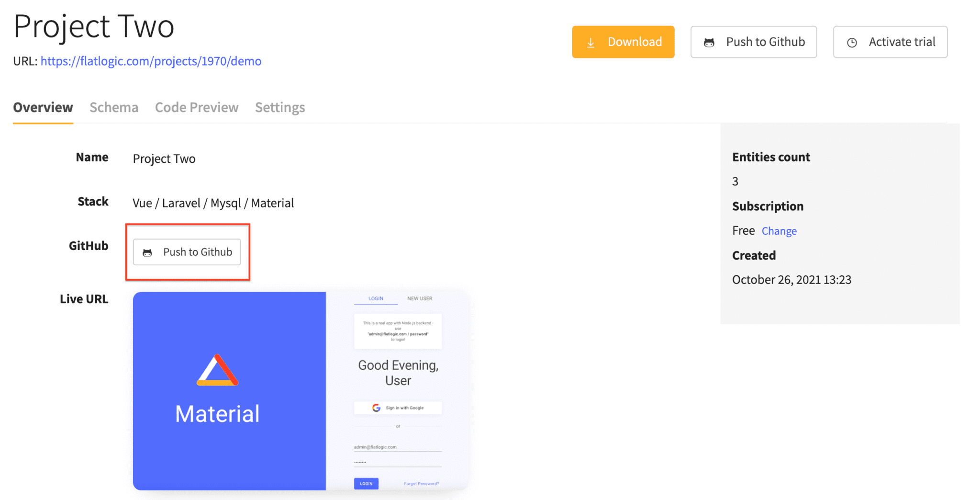Open the flatlogic.com project demo URL link
This screenshot has height=500, width=980.
point(151,61)
